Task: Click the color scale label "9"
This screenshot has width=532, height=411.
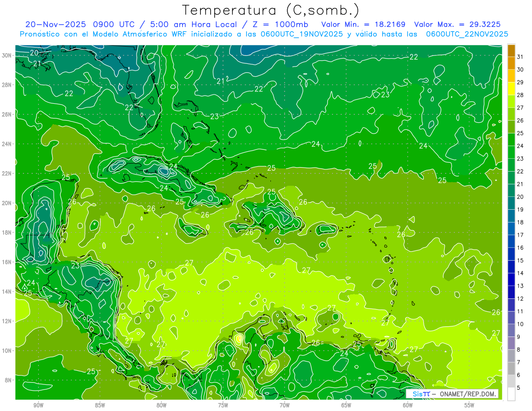Action: coord(519,337)
